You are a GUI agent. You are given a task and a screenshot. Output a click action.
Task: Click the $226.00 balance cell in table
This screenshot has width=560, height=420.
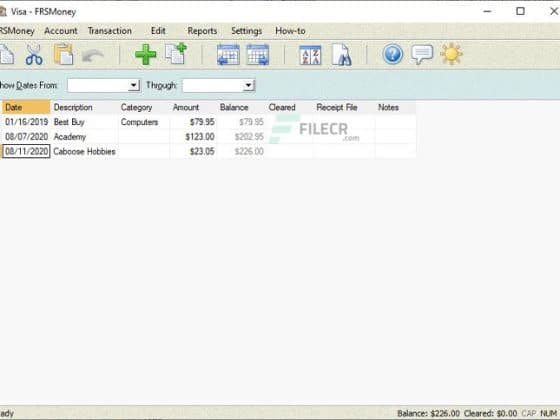click(x=241, y=151)
